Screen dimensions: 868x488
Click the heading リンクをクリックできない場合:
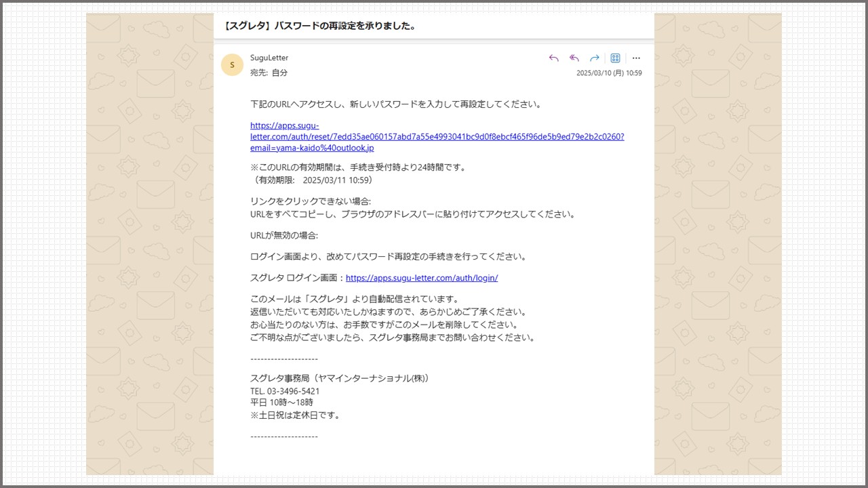[x=311, y=201]
